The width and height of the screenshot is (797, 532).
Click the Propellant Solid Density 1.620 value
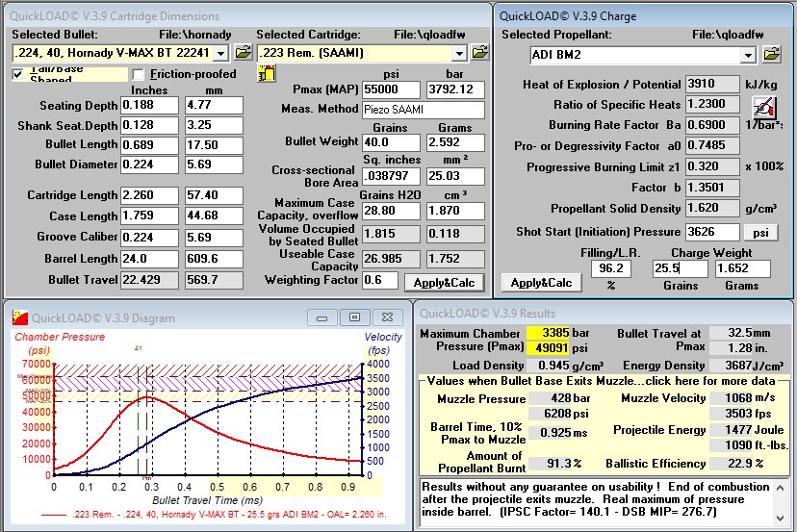point(712,209)
